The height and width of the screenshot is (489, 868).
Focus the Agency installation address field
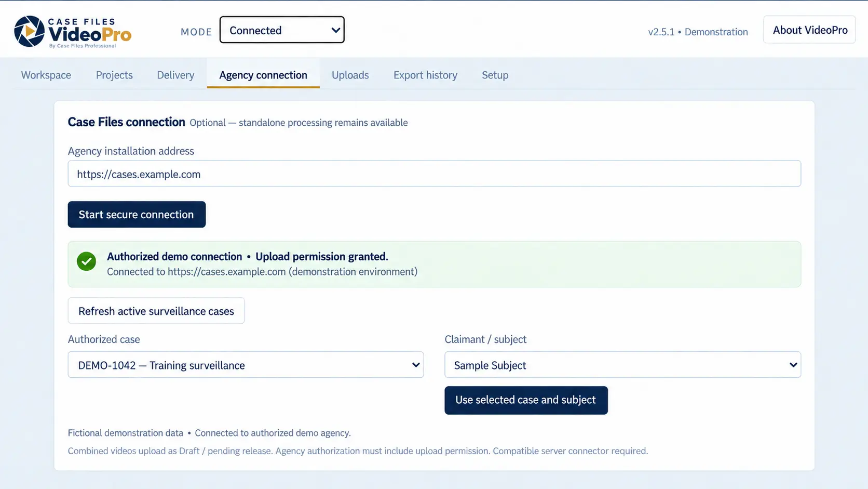tap(434, 174)
